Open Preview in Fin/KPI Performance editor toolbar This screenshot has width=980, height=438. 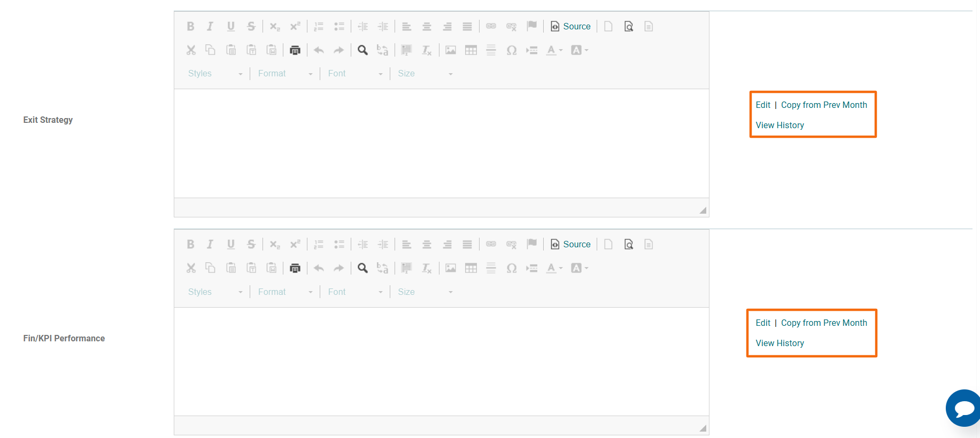[x=629, y=245]
